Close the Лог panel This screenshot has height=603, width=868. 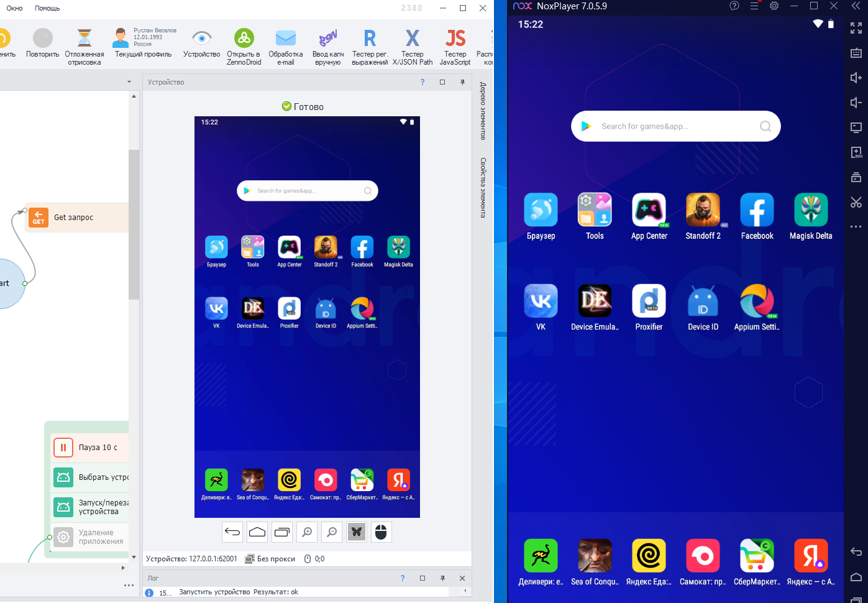point(462,578)
